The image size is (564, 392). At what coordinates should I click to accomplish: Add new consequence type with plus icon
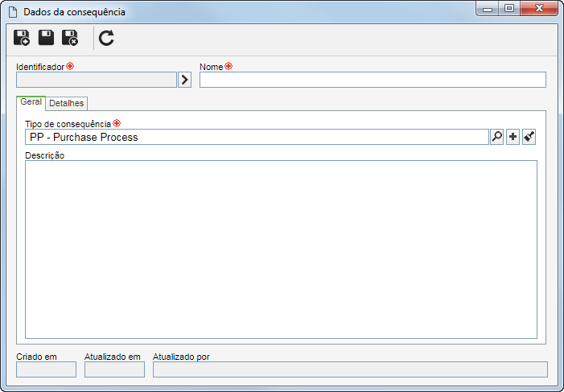513,137
